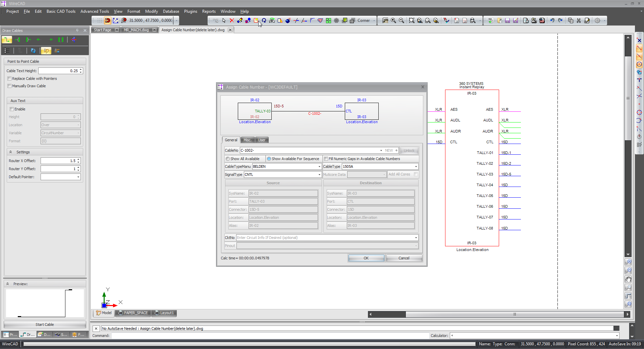Confirm the dialog with OK
The image size is (644, 349).
point(366,258)
